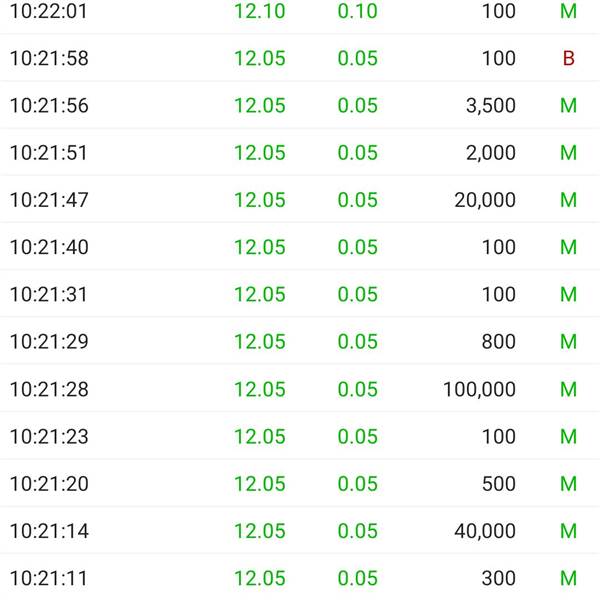Click the 100,000 volume trade

479,389
